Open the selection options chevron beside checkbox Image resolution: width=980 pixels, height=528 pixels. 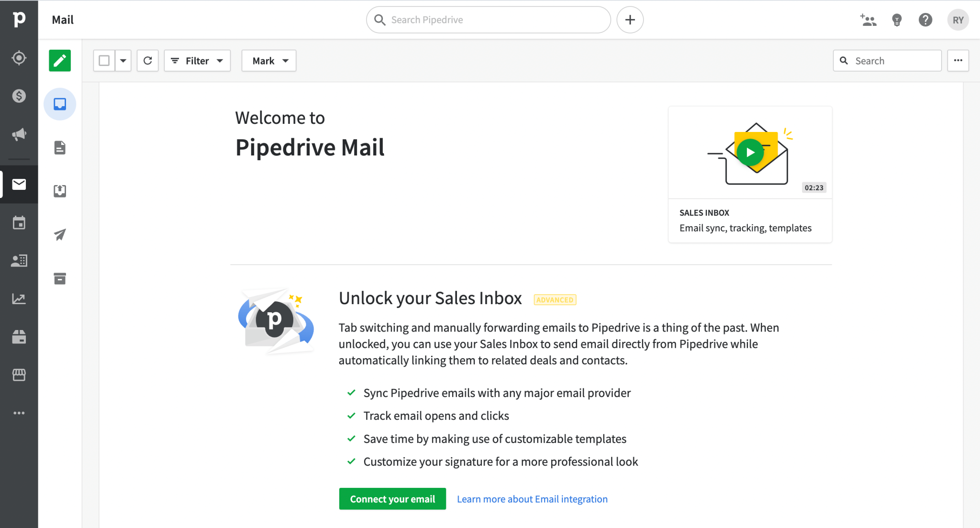click(123, 60)
